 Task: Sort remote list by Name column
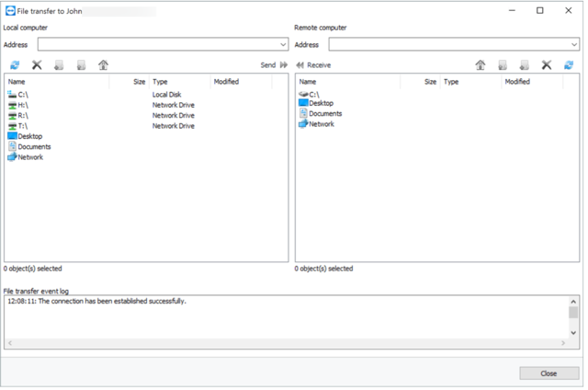[x=348, y=82]
